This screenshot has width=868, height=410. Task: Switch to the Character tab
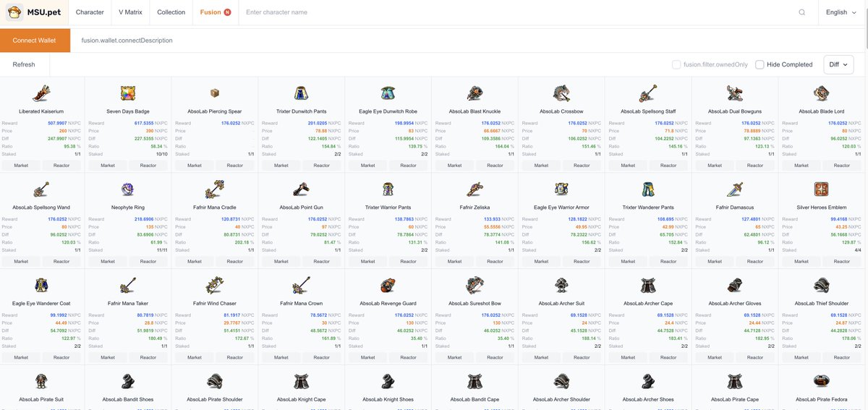click(x=90, y=12)
